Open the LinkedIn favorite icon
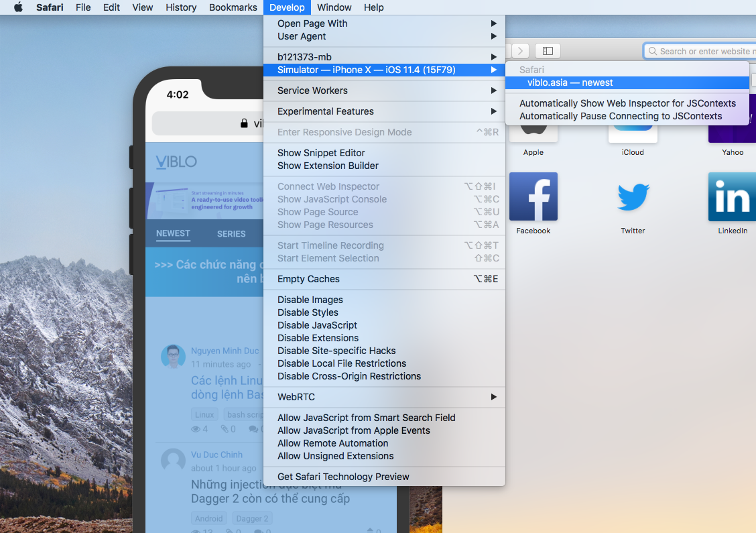 pos(732,196)
